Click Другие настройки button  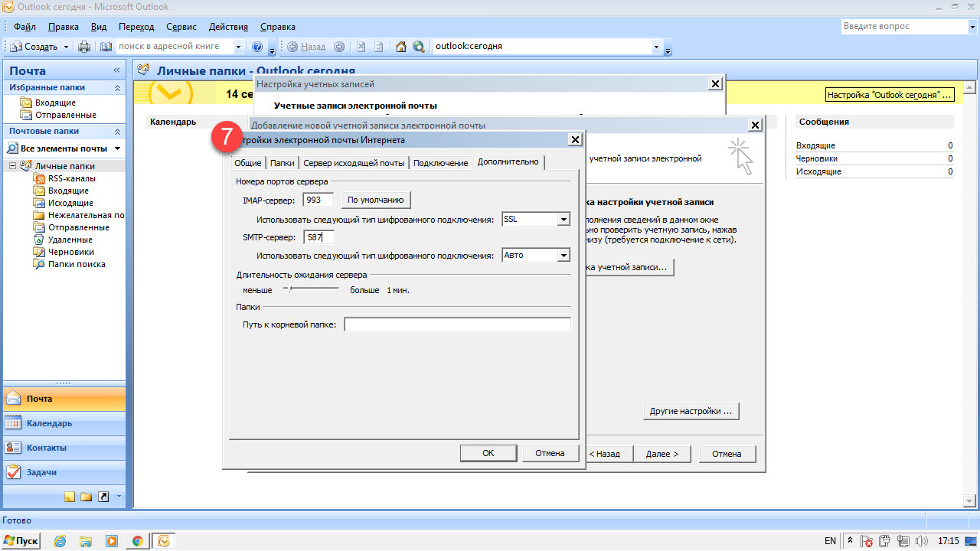[x=691, y=411]
